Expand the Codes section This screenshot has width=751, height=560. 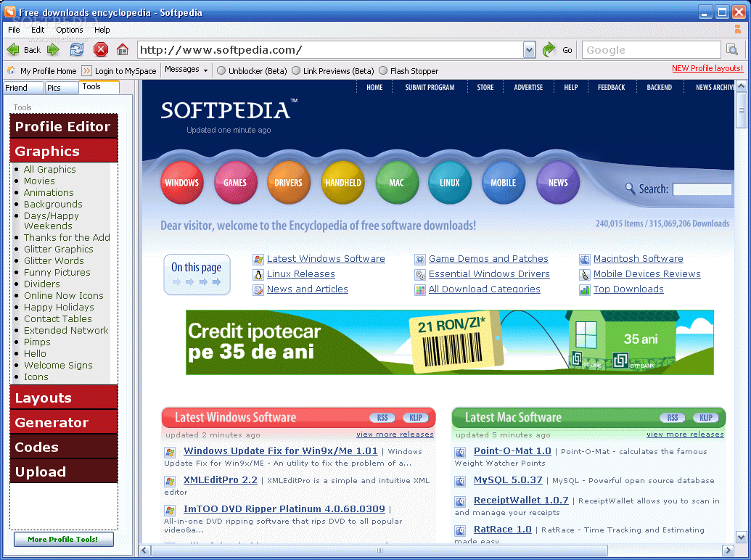click(x=64, y=448)
